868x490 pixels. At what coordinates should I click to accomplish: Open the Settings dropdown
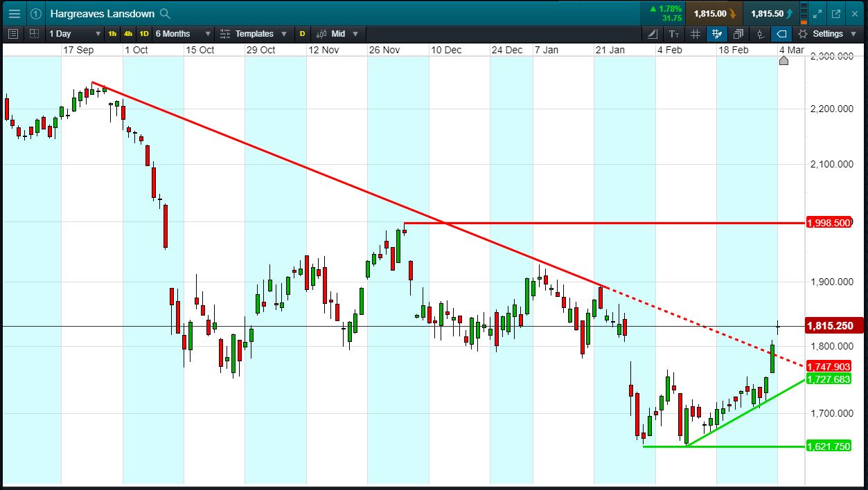click(828, 33)
